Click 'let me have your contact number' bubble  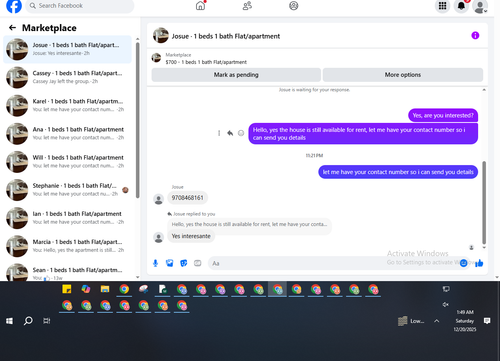[x=398, y=172]
